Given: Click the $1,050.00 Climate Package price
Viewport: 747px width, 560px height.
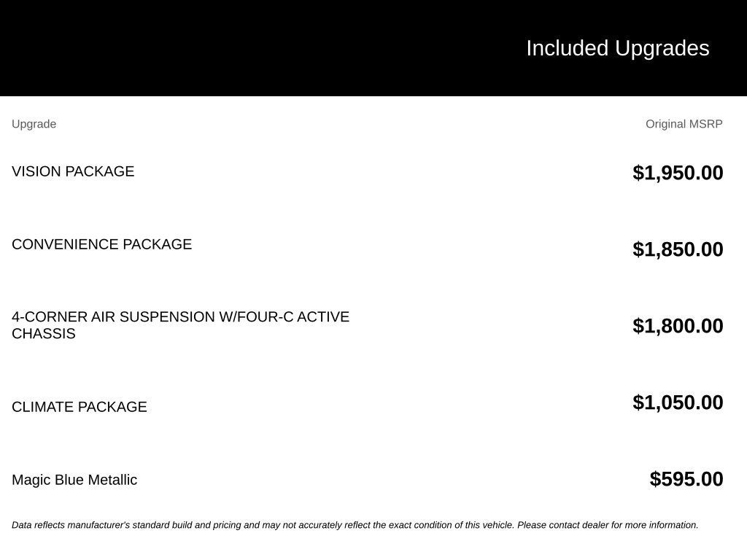Looking at the screenshot, I should click(x=678, y=402).
